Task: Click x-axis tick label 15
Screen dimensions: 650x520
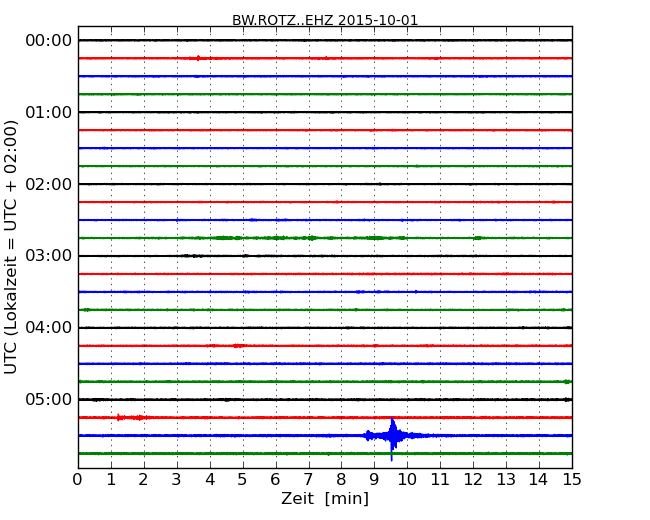Action: pyautogui.click(x=572, y=480)
